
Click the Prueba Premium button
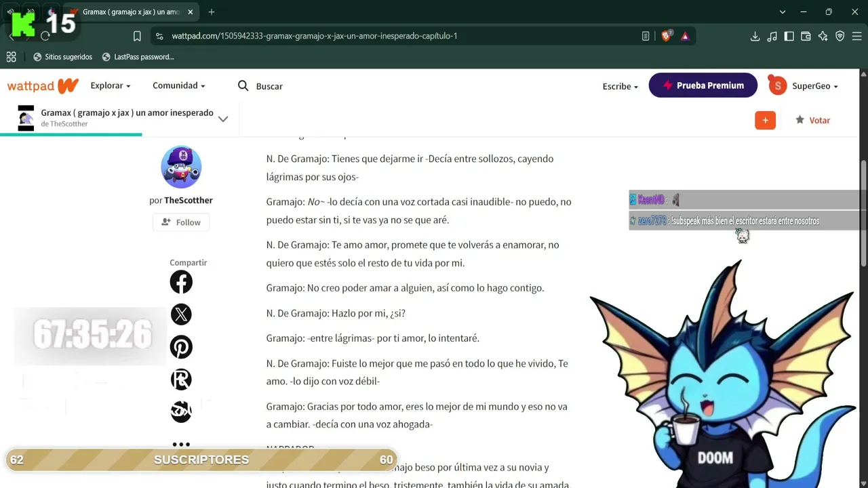point(703,85)
